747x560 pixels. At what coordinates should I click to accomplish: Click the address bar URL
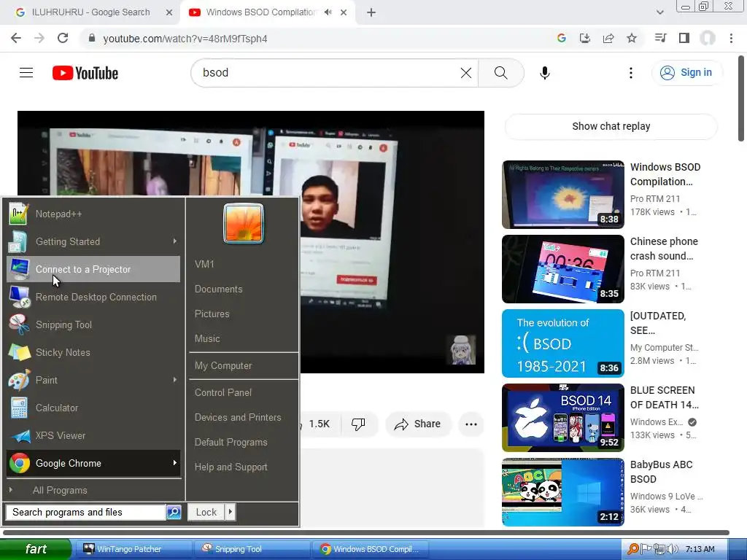185,39
